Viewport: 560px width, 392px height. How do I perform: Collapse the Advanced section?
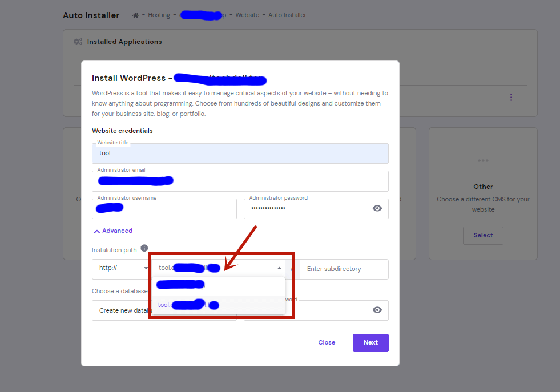point(113,231)
